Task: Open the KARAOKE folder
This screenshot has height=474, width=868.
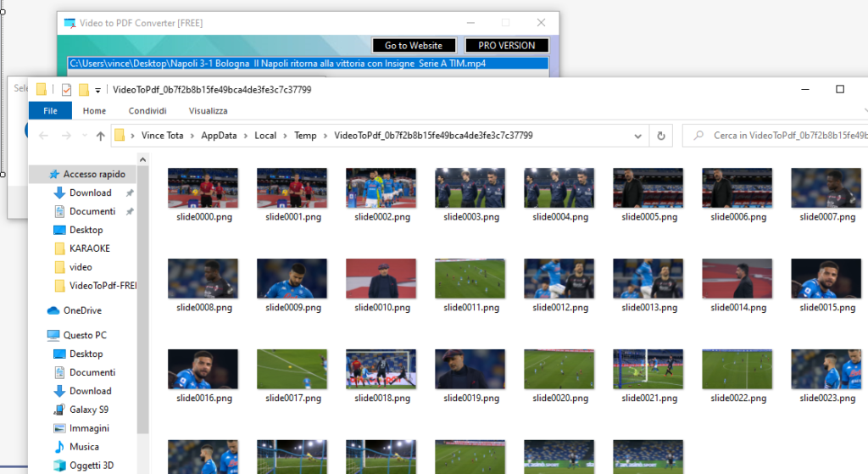Action: click(x=89, y=248)
